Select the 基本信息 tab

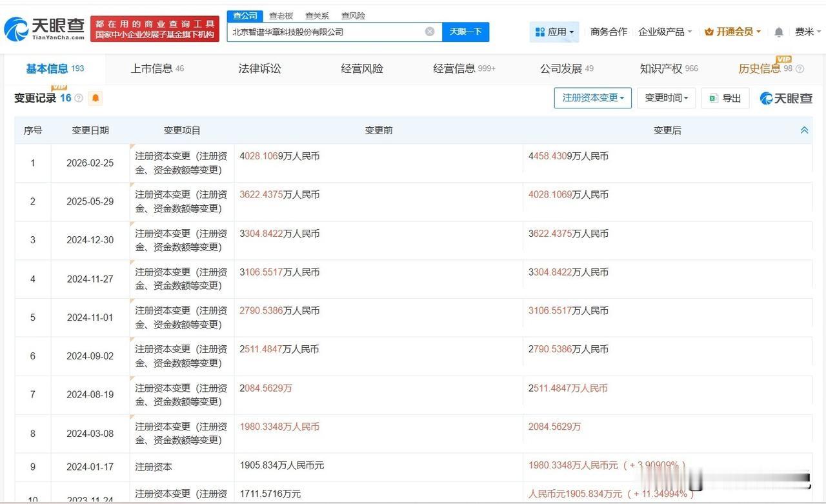pyautogui.click(x=55, y=68)
